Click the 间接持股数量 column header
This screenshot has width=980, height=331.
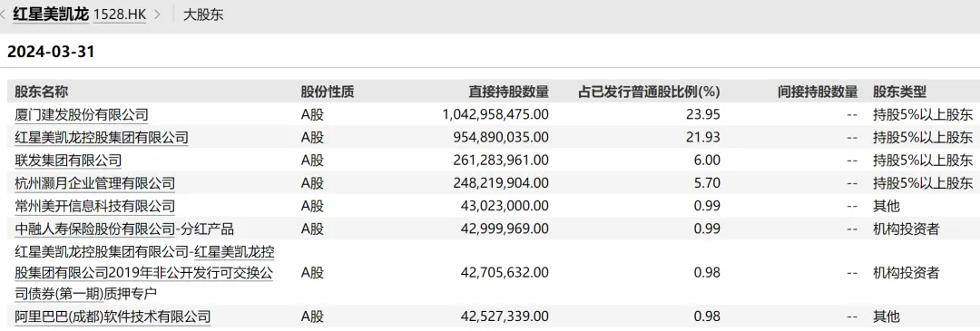click(x=818, y=92)
